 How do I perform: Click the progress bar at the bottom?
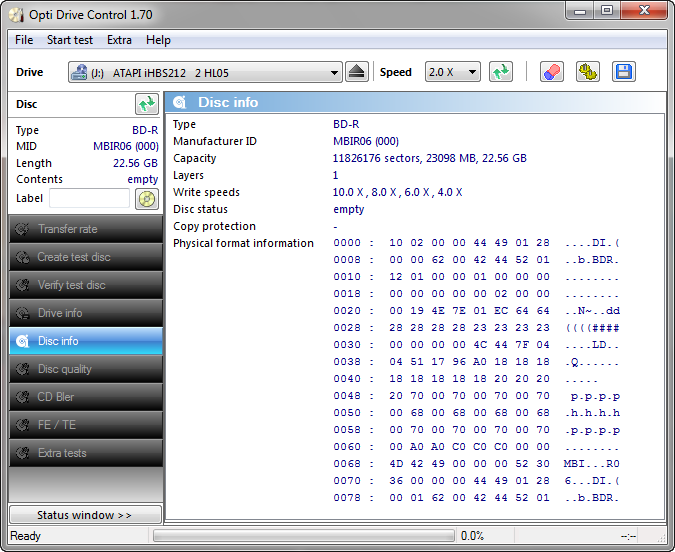click(x=304, y=536)
